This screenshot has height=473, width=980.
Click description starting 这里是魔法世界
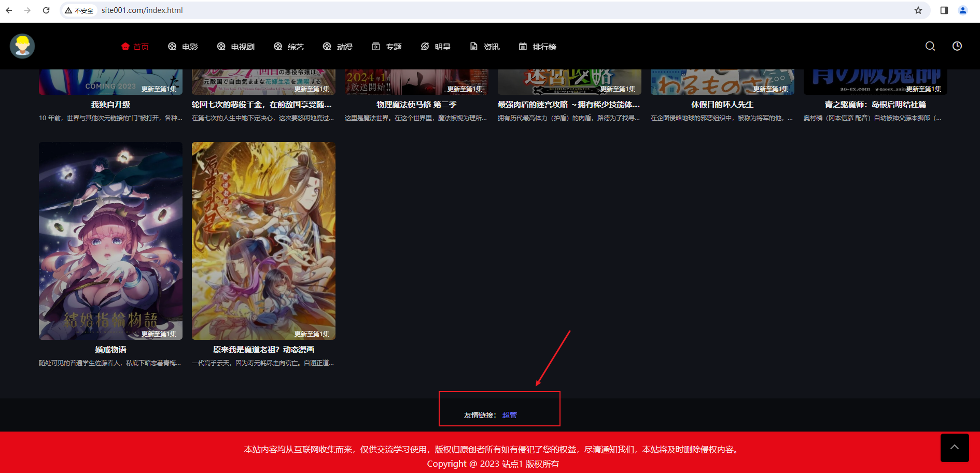[x=416, y=118]
